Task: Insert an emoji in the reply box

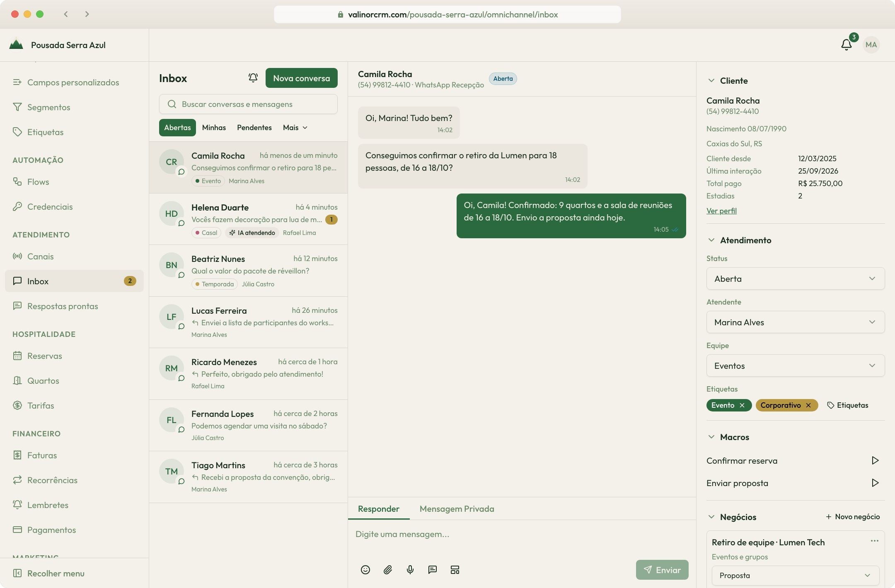Action: coord(365,570)
